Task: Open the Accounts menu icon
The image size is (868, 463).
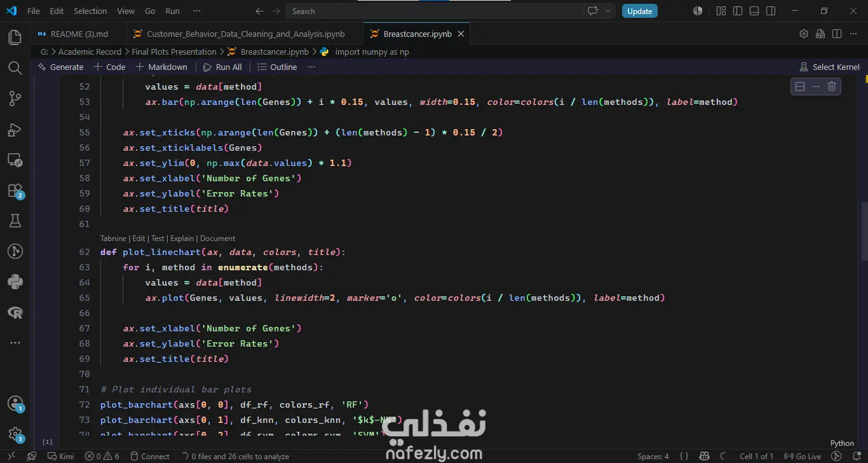Action: (x=15, y=404)
